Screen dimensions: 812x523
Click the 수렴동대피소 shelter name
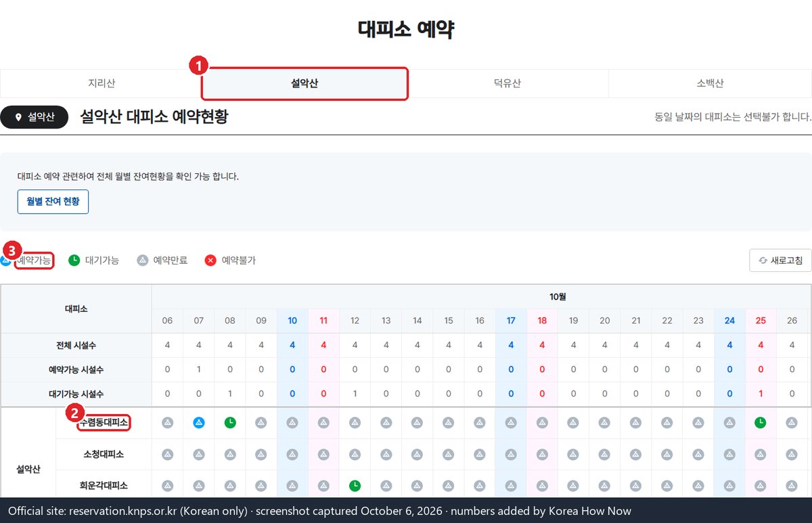[x=104, y=423]
